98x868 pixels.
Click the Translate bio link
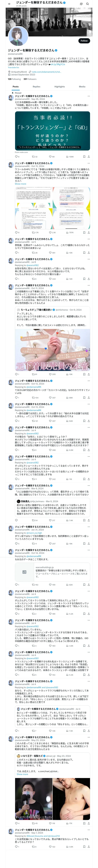[x=14, y=67]
